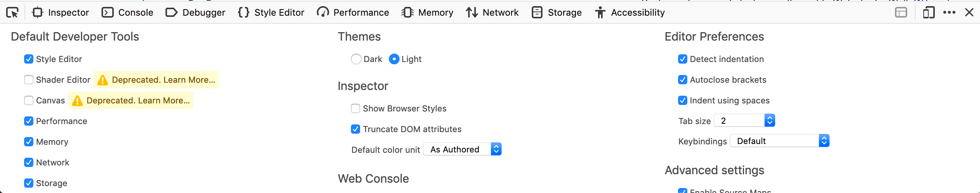Image resolution: width=980 pixels, height=193 pixels.
Task: Click Canvas deprecated warning icon
Action: click(x=77, y=101)
